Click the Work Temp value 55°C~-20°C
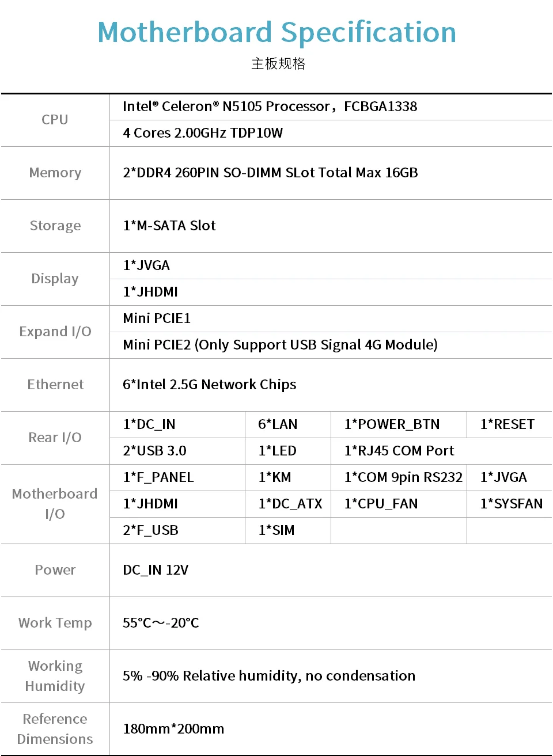Screen dimensions: 553x756 click(x=161, y=623)
